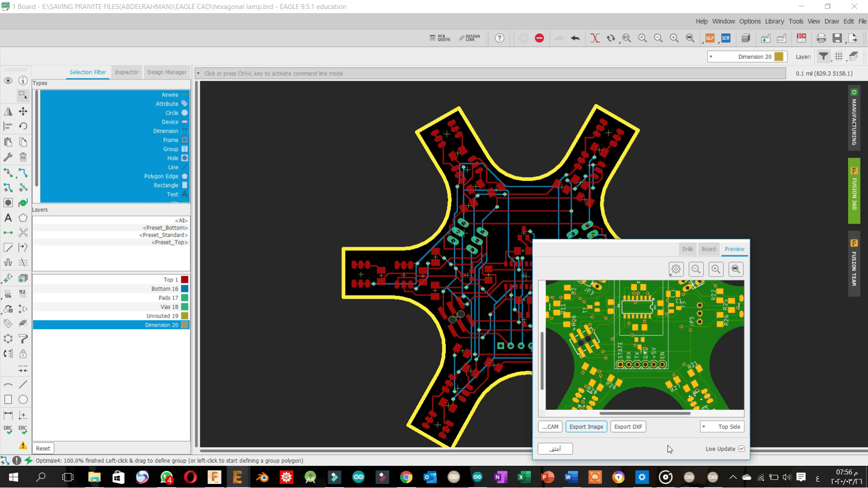This screenshot has width=868, height=488.
Task: Open the Info tool icon
Action: 23,80
